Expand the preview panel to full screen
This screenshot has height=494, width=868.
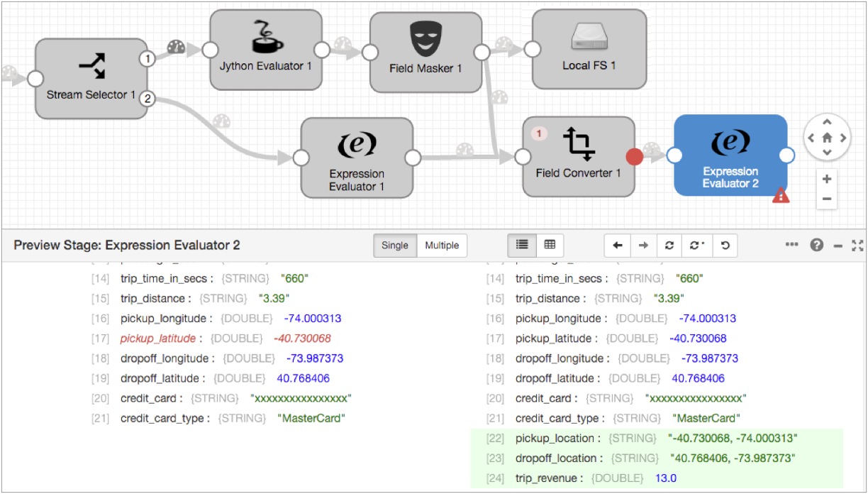pos(857,245)
